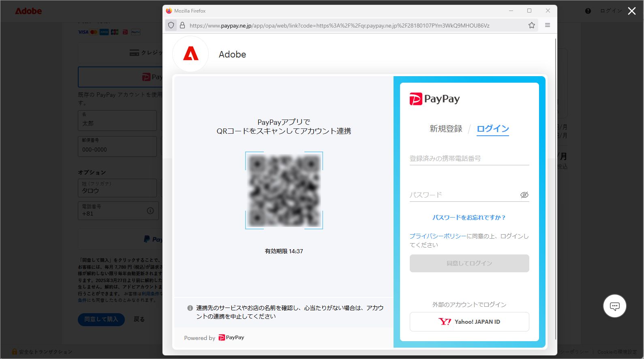Bookmark this page with the star icon
Viewport: 644px width, 359px height.
532,25
